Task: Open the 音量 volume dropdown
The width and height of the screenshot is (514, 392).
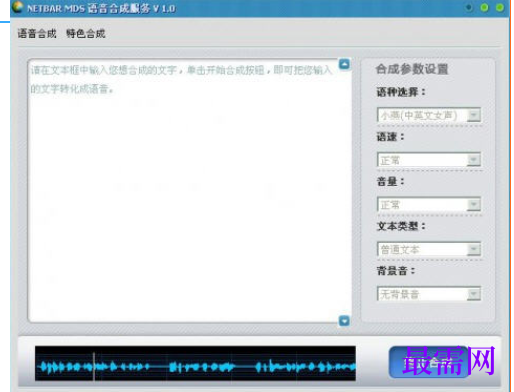Action: coord(429,204)
